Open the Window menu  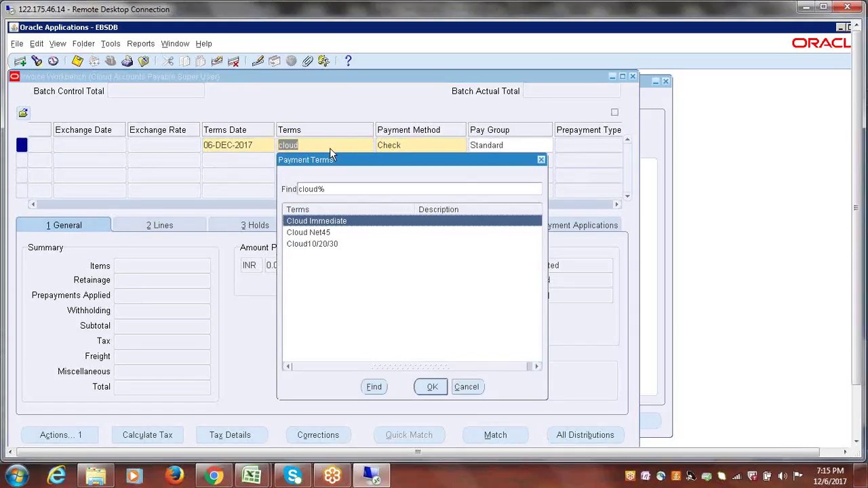tap(175, 43)
